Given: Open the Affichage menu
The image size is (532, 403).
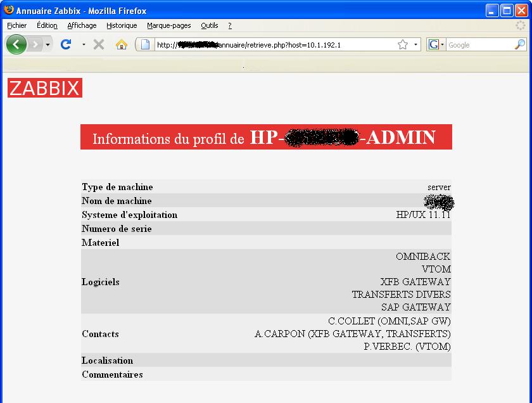Looking at the screenshot, I should coord(82,25).
